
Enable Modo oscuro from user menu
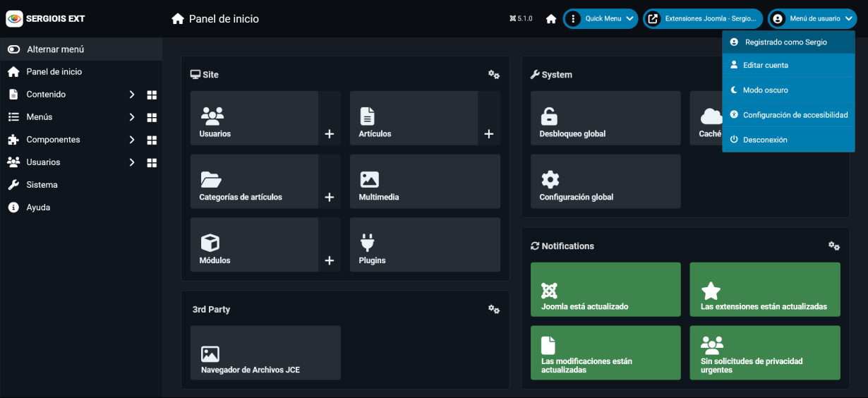click(788, 90)
